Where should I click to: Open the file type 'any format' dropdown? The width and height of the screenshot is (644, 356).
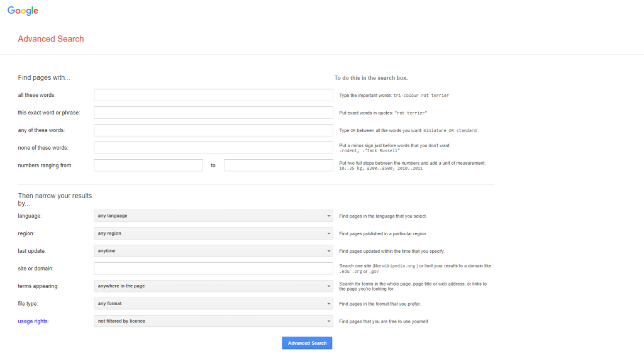pos(213,304)
